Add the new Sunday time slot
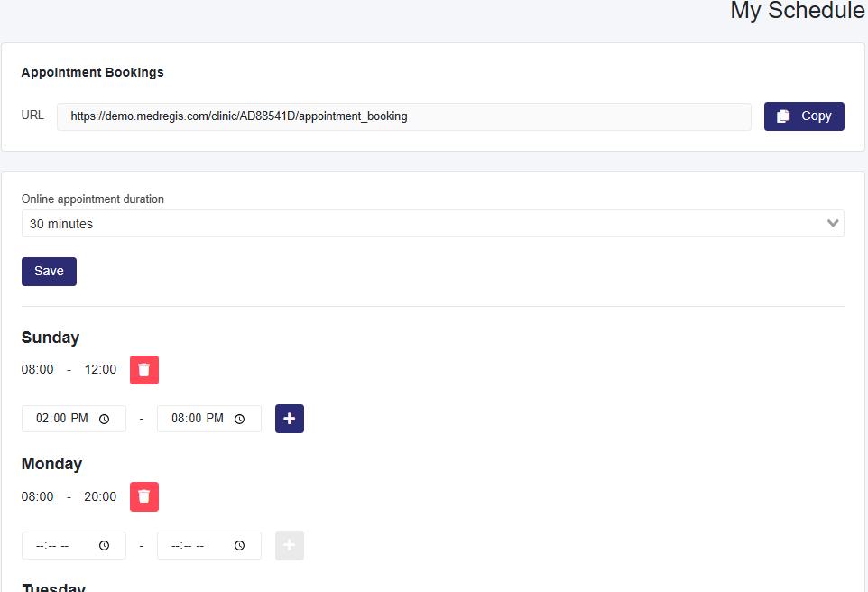The image size is (868, 592). (x=290, y=419)
